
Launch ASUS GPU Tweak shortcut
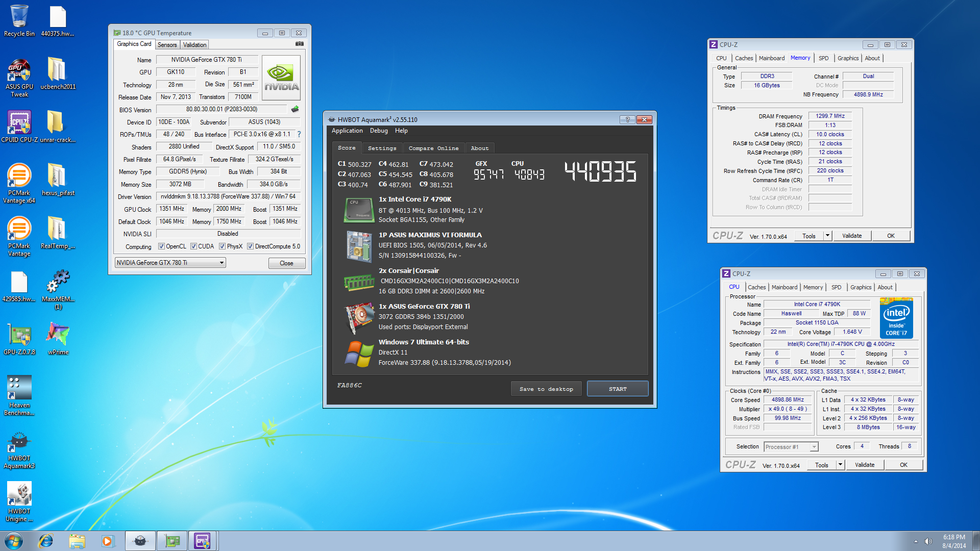[19, 78]
